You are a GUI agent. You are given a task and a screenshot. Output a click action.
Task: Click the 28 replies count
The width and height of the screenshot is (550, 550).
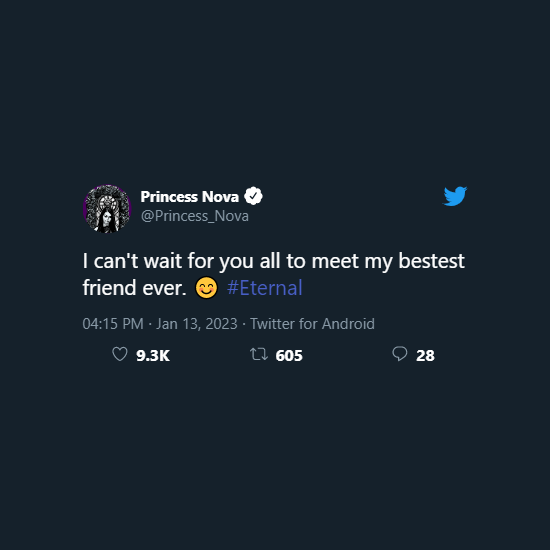425,355
